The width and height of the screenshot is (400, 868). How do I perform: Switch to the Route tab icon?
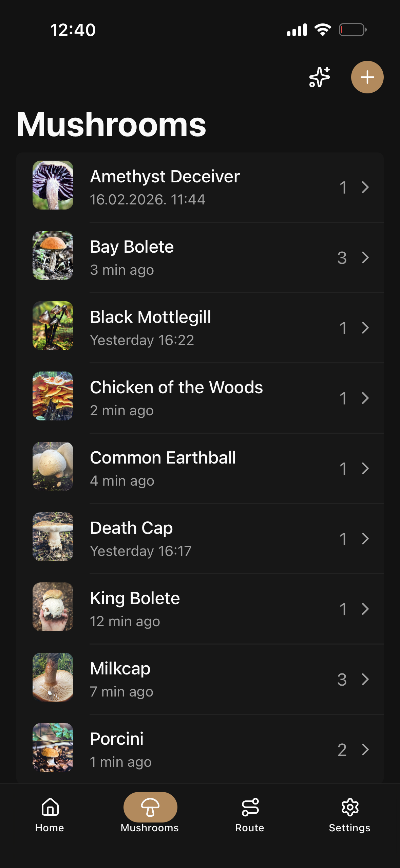click(x=250, y=807)
